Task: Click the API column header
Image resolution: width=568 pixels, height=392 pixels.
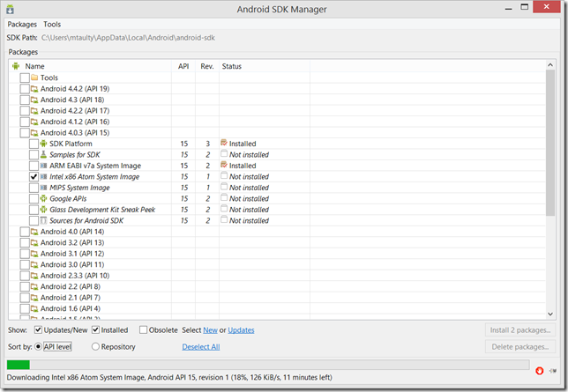Action: tap(183, 66)
